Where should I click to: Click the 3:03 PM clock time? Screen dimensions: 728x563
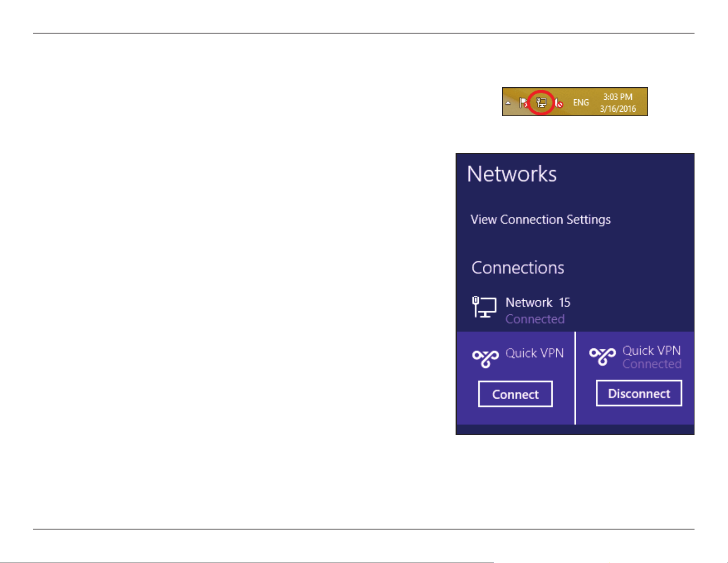618,97
